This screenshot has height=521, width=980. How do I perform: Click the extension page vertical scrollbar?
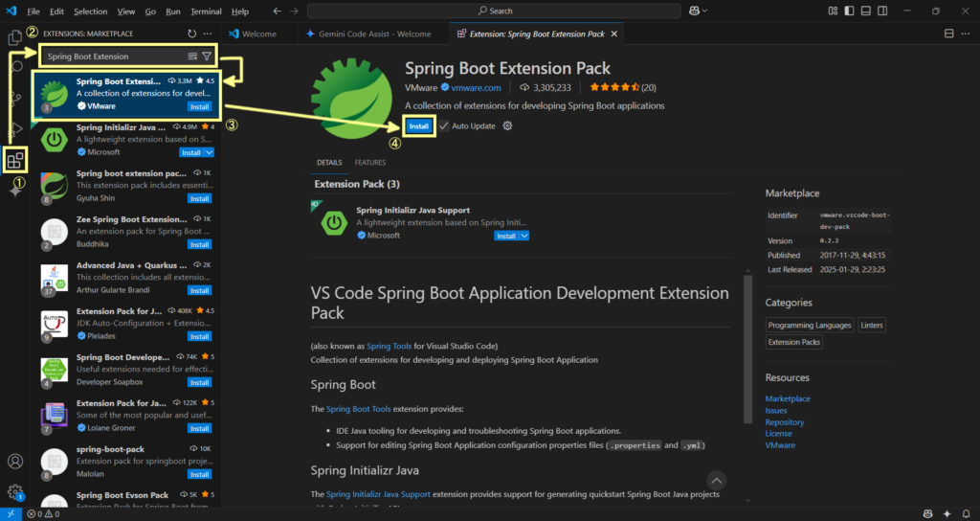(x=747, y=349)
